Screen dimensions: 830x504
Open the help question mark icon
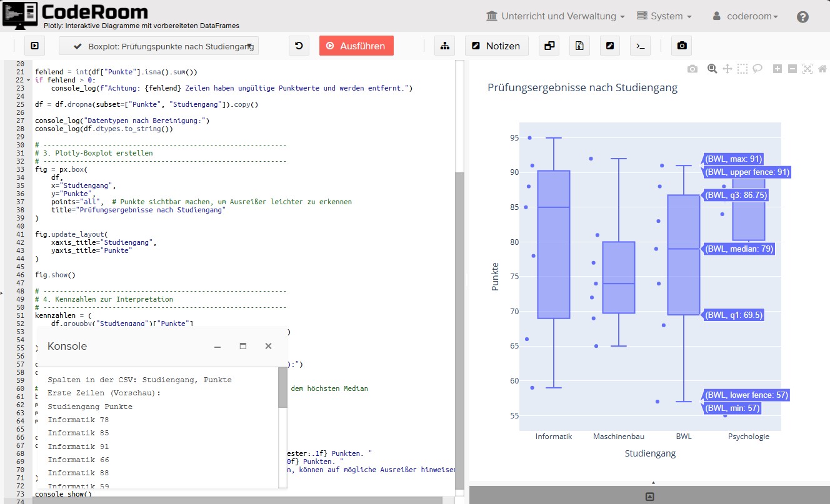[803, 17]
